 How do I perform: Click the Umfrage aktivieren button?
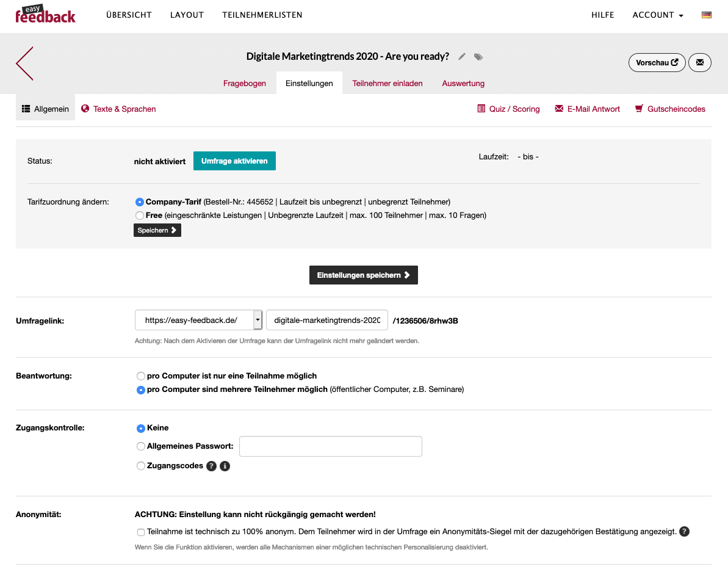pyautogui.click(x=234, y=161)
